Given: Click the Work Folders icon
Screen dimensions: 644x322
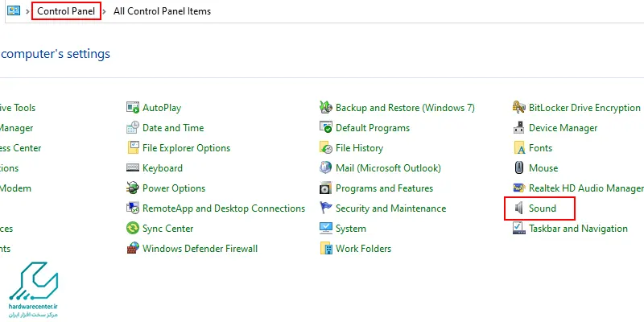Looking at the screenshot, I should click(x=326, y=249).
